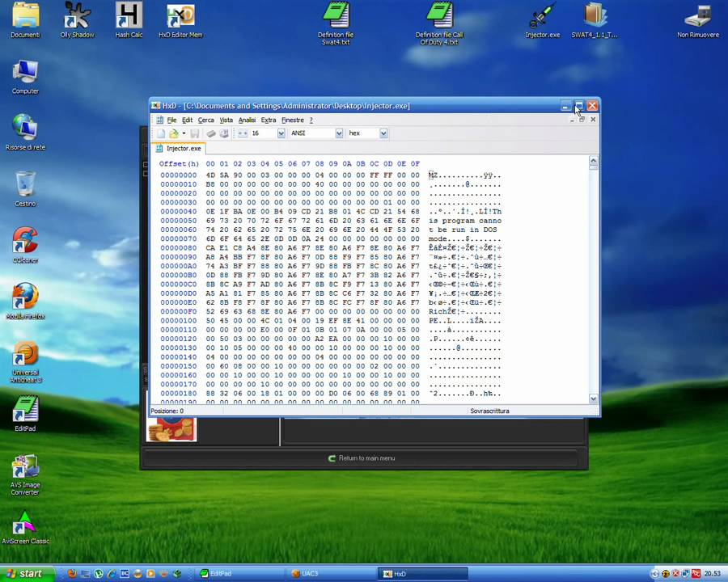Open the Edit menu in HxD

coord(187,120)
